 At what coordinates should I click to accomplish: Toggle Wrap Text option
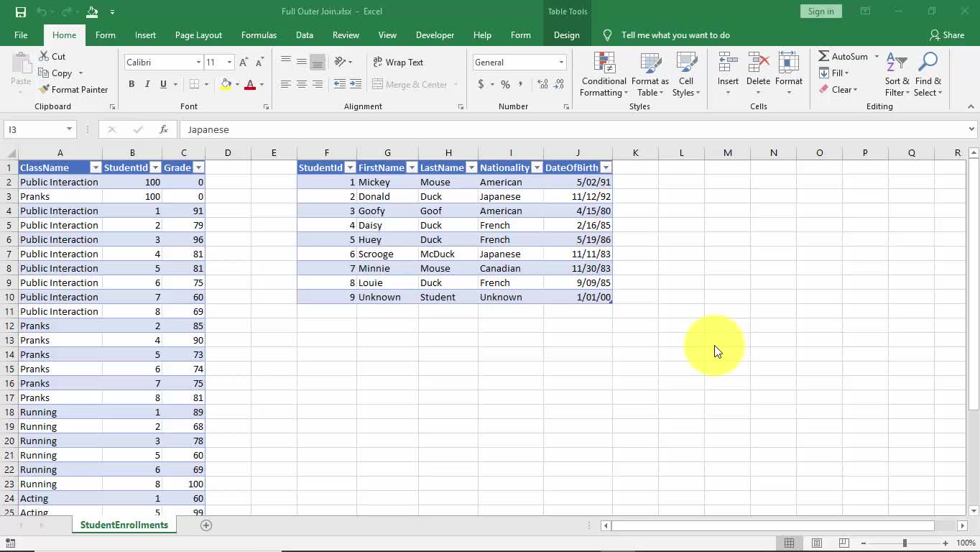point(398,63)
